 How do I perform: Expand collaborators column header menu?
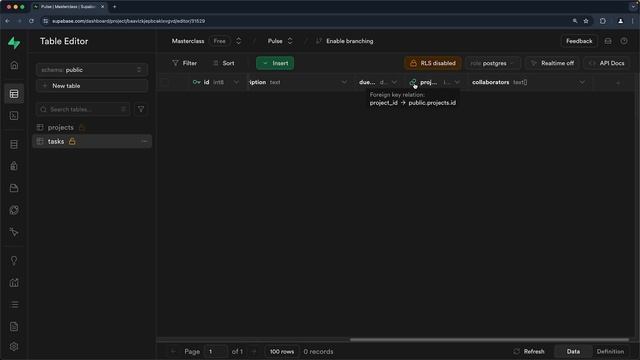point(582,82)
